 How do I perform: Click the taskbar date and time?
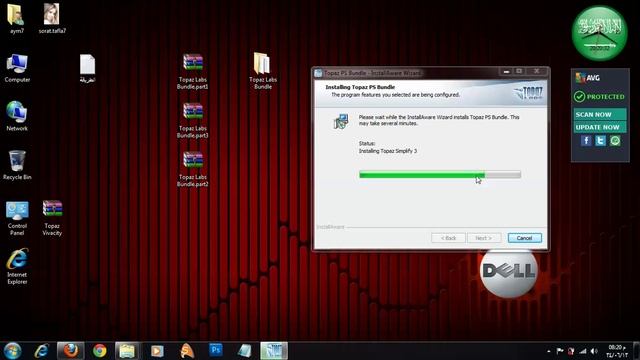617,351
